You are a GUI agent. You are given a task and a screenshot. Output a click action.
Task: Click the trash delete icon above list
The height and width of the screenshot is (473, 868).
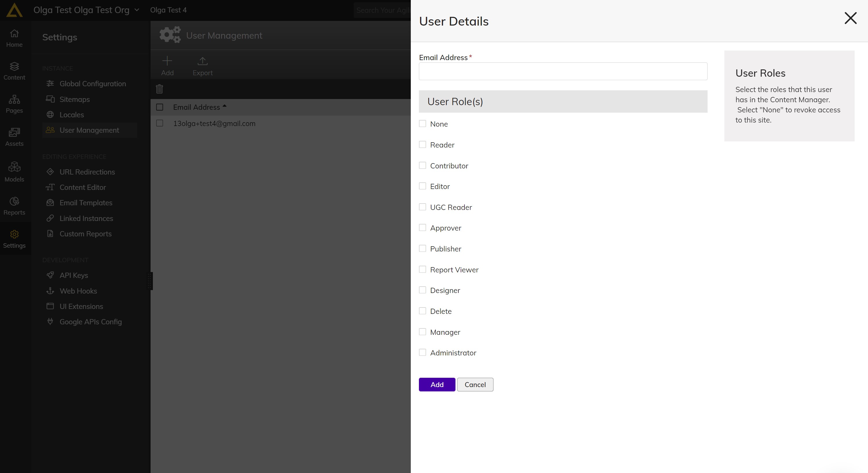(159, 89)
